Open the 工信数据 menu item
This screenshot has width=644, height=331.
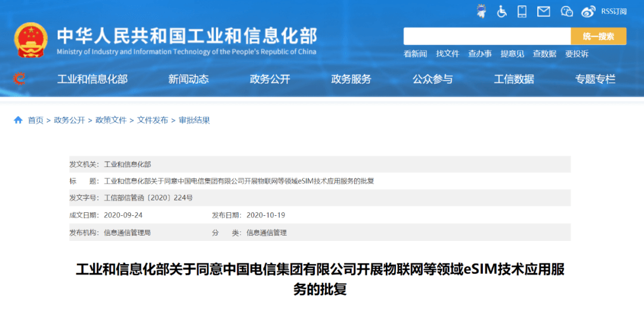tap(514, 79)
